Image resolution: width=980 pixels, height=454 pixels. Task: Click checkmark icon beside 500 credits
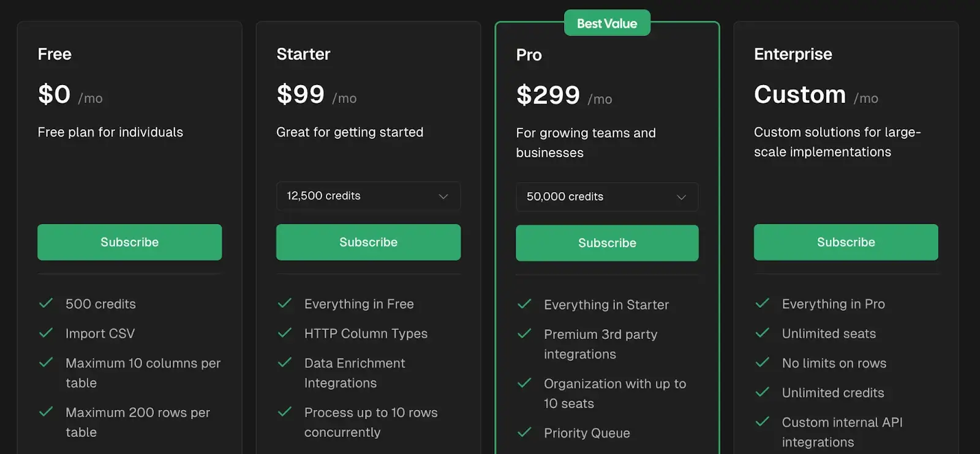point(46,303)
